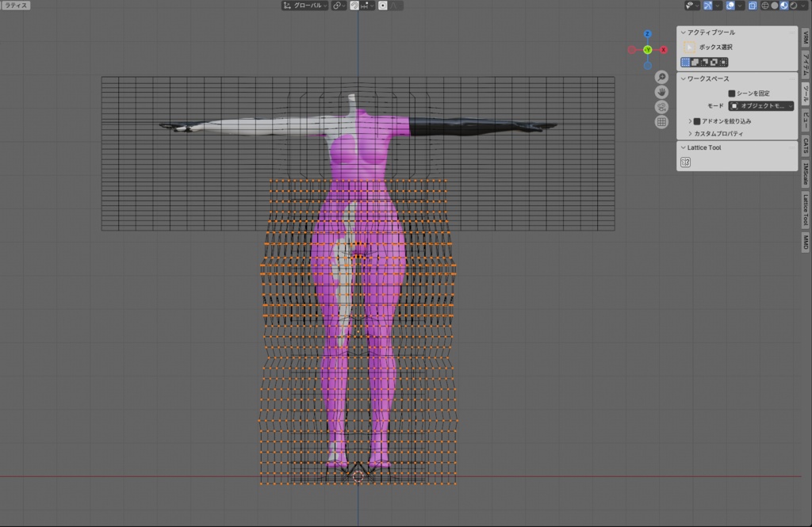Switch to solid shading mode
This screenshot has height=527, width=812.
[x=775, y=6]
